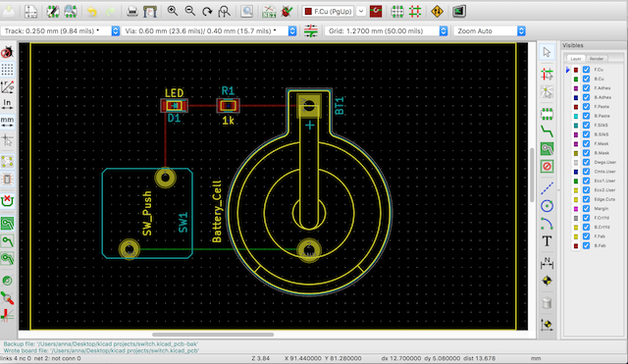Toggle F.Cu layer visibility checkbox
The image size is (628, 364).
(587, 70)
